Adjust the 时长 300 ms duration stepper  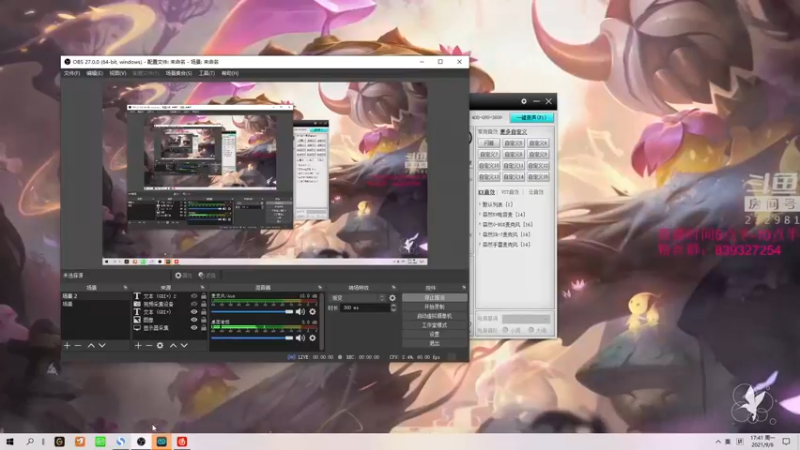click(393, 308)
